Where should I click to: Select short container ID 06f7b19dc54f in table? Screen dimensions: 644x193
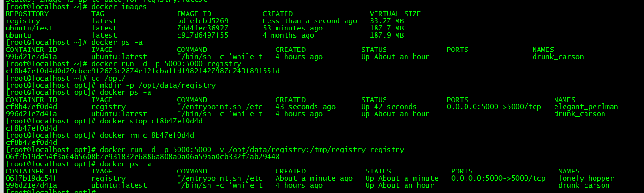(31, 178)
